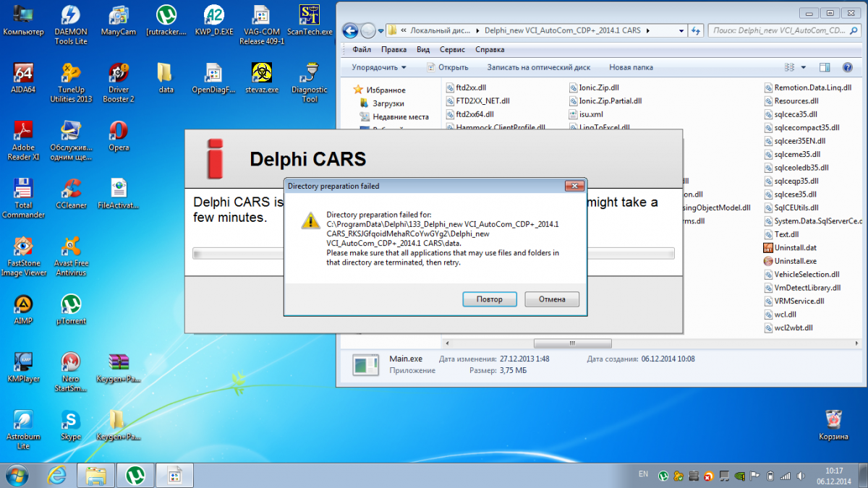Select FastStone Image Viewer desktop icon
868x488 pixels.
pyautogui.click(x=23, y=256)
